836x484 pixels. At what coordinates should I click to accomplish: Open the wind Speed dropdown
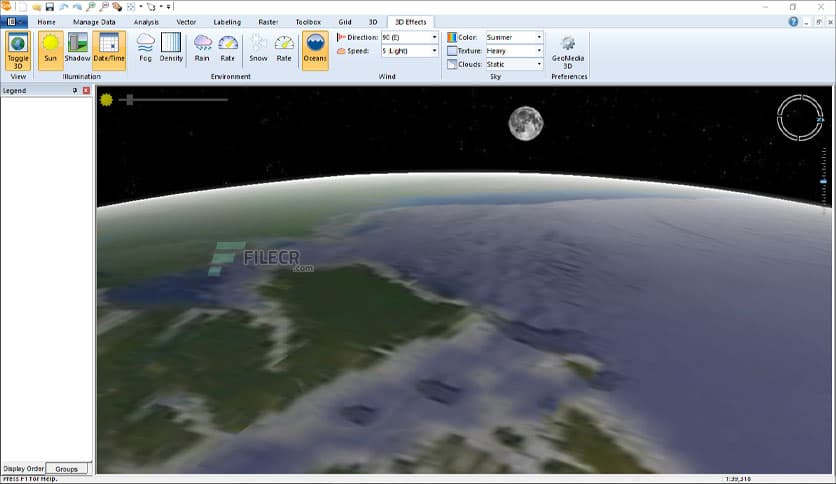435,51
